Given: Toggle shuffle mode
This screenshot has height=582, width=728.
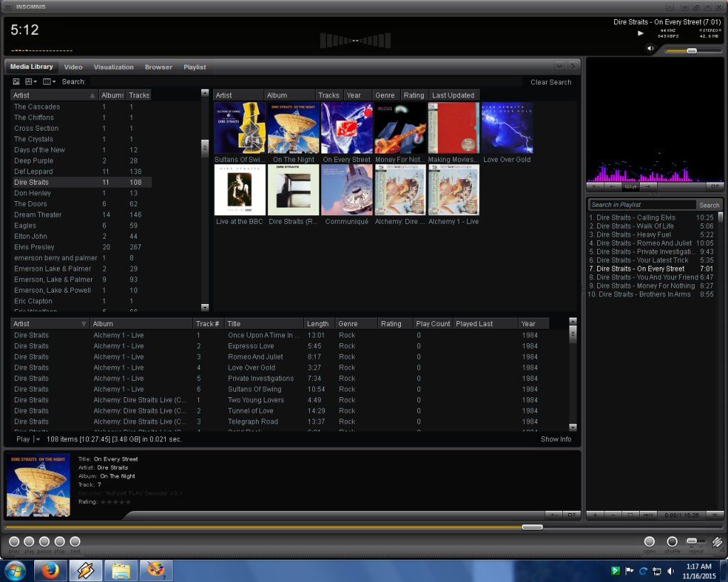Looking at the screenshot, I should point(672,541).
